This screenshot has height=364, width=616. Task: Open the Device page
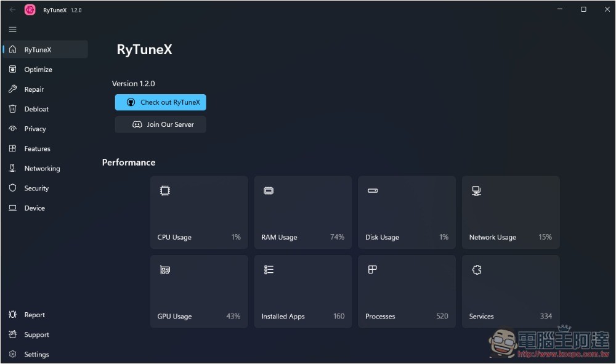(45, 208)
